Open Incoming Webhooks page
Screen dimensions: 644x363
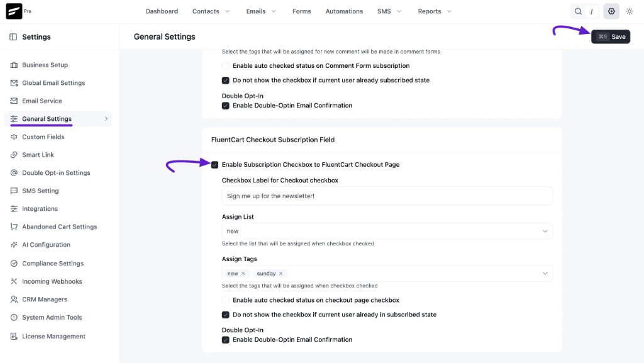click(52, 281)
